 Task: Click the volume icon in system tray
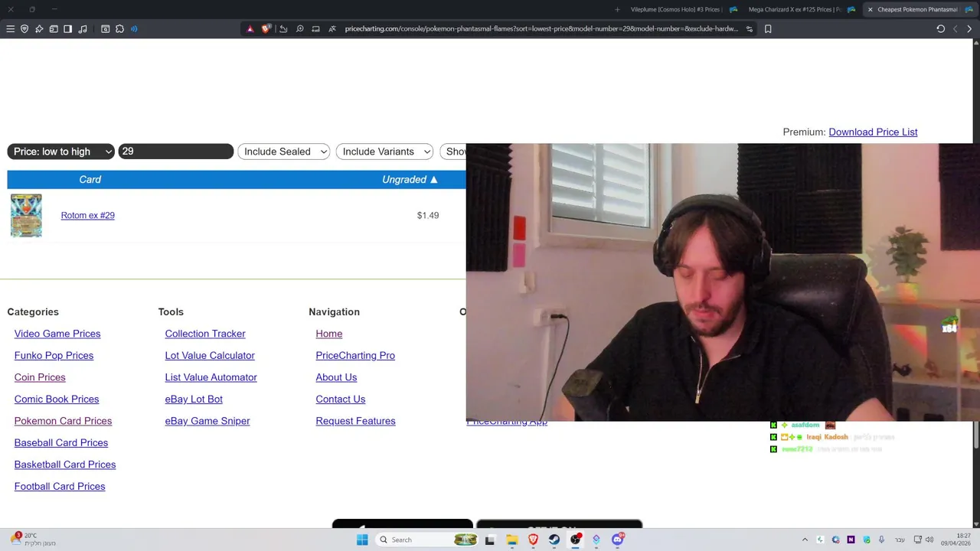[929, 540]
